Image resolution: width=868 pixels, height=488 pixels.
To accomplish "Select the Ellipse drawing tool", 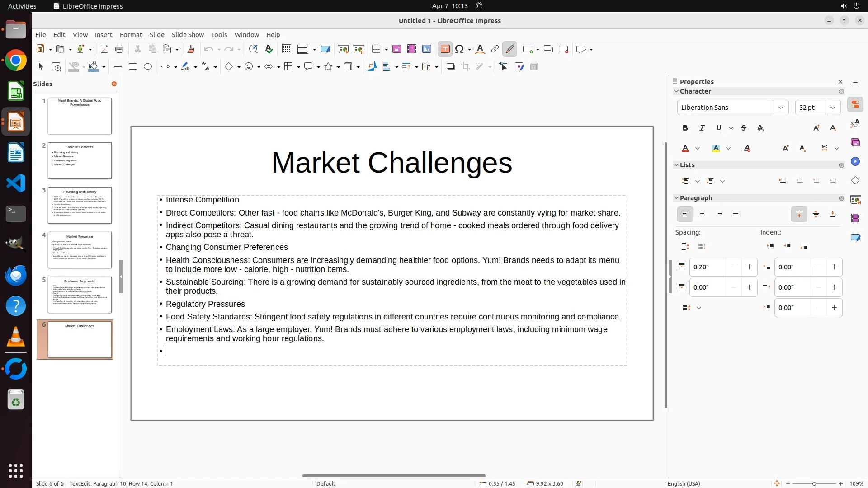I will (148, 67).
